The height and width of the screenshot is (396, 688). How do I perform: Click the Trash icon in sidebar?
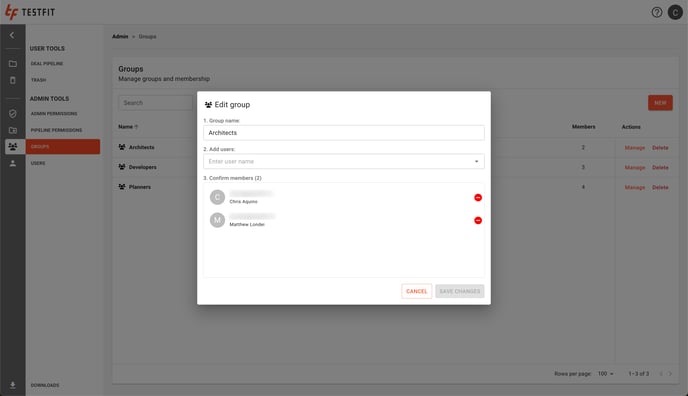13,80
